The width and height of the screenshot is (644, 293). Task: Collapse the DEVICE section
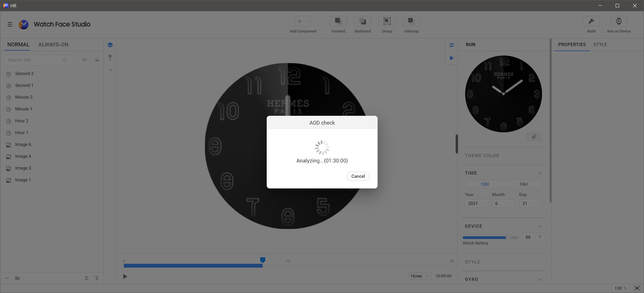540,226
